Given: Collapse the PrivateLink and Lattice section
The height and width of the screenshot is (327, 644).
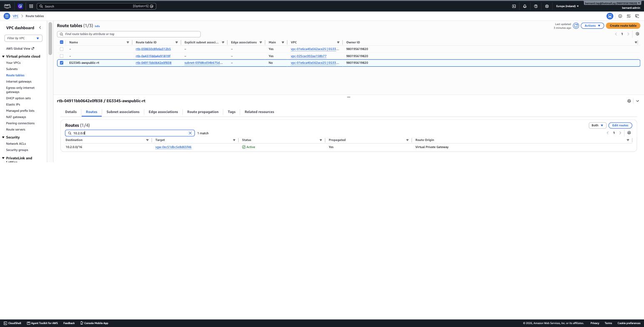Looking at the screenshot, I should [x=3, y=158].
